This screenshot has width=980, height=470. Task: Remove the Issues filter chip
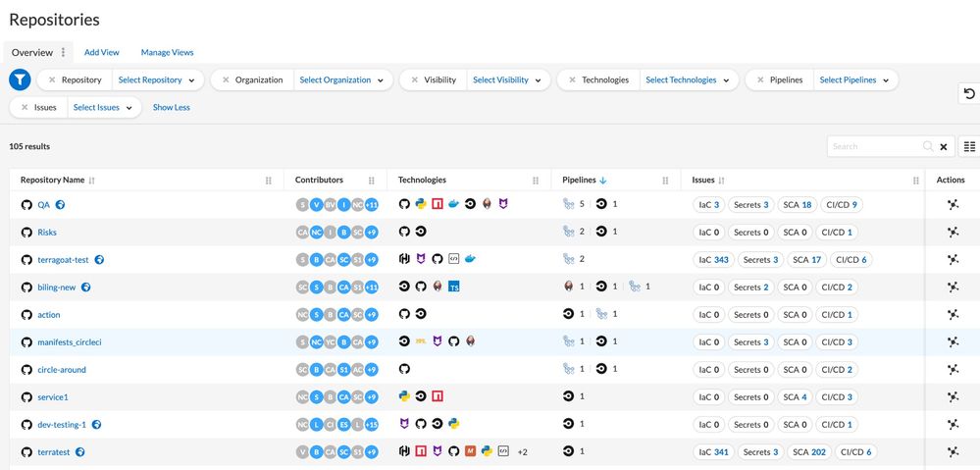[x=25, y=108]
